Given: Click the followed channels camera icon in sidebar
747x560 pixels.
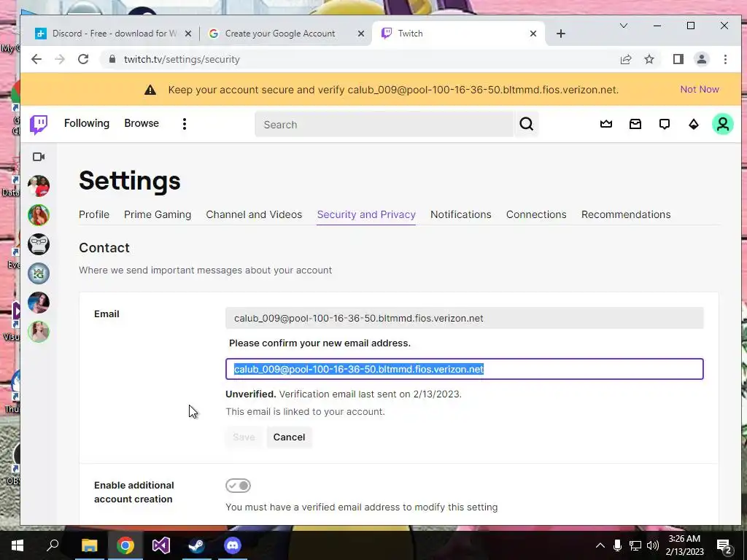Looking at the screenshot, I should point(39,157).
